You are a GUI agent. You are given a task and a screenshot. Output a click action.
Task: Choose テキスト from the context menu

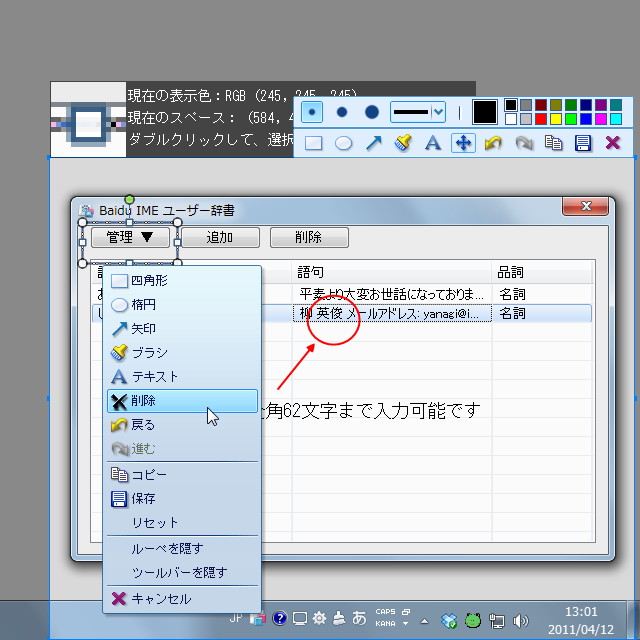(x=182, y=376)
